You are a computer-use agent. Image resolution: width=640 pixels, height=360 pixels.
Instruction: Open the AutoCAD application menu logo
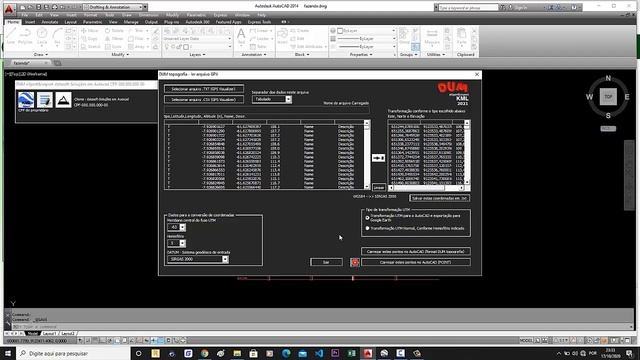[x=9, y=8]
